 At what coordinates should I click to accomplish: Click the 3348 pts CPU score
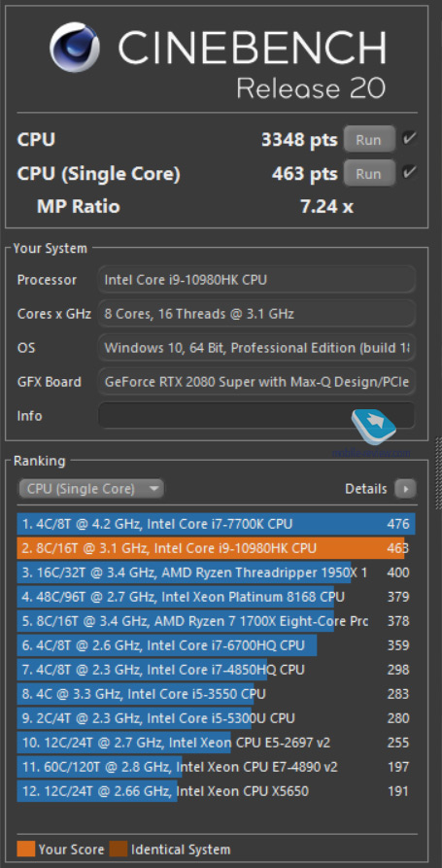tap(299, 140)
